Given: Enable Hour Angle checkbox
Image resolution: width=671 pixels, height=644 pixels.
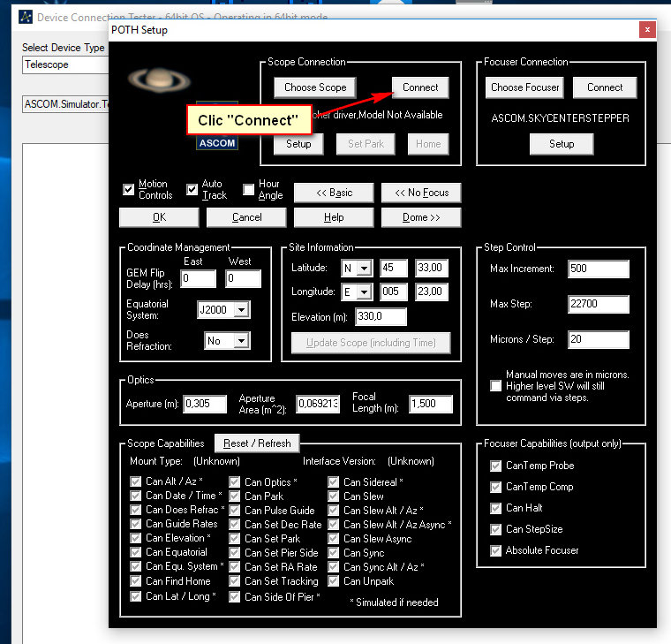Looking at the screenshot, I should [249, 189].
